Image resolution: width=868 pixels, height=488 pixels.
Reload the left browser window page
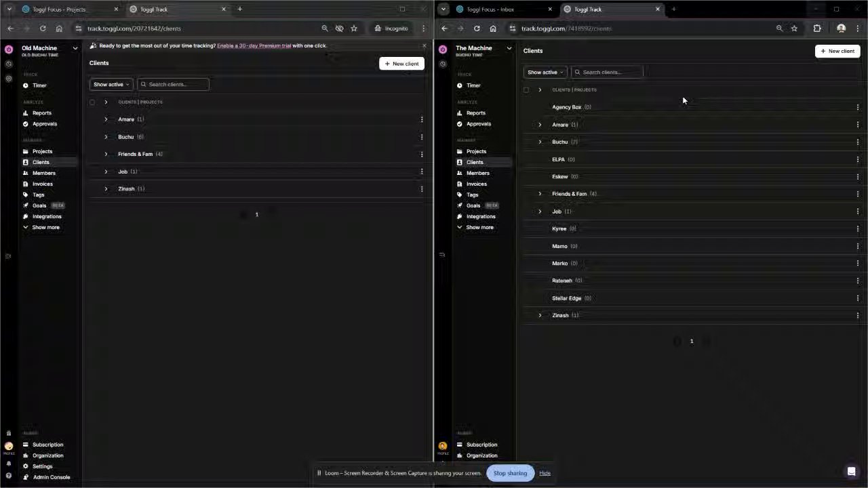point(43,28)
